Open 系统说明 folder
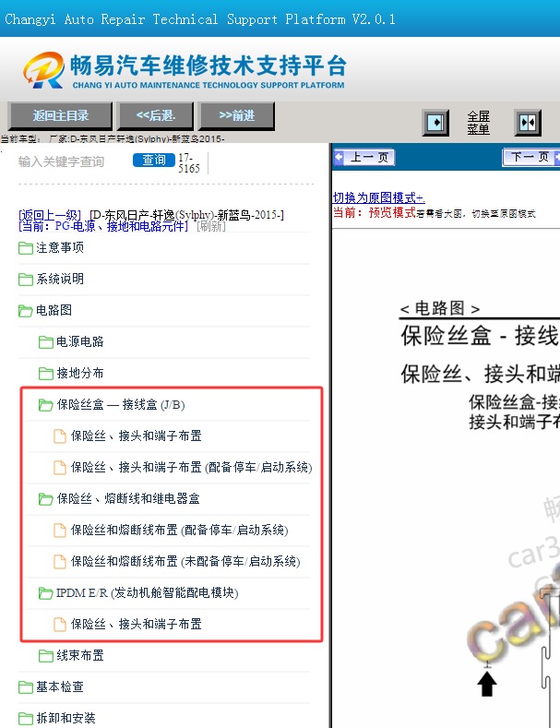Screen dimensions: 560x728 (60, 279)
